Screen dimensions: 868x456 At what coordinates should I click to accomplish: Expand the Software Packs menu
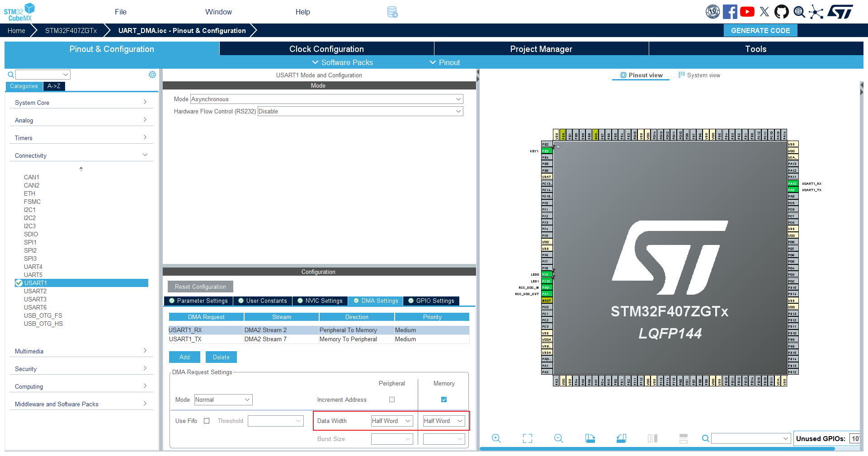tap(343, 62)
